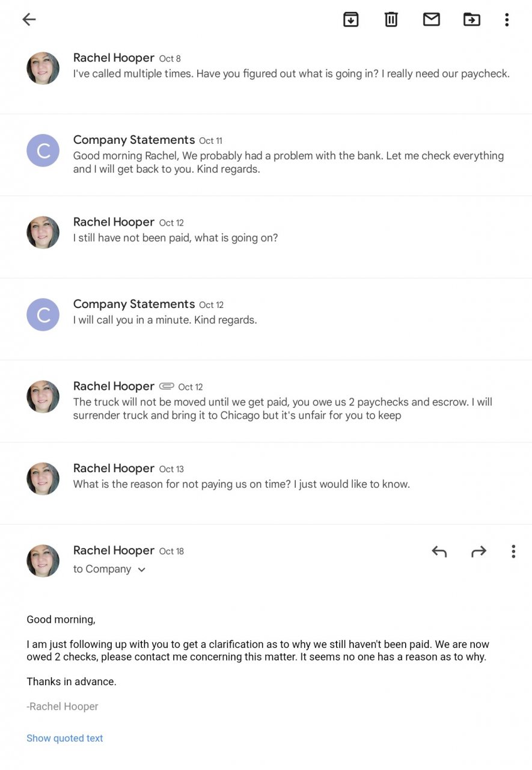Move conversation to folder icon
This screenshot has width=532, height=770.
click(472, 19)
